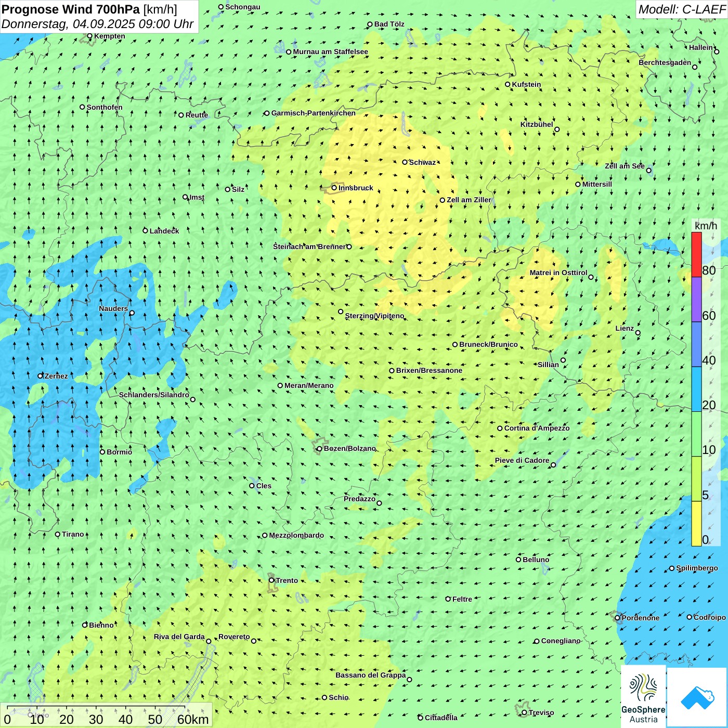
Task: Select the red legend band above 80
Action: click(696, 254)
